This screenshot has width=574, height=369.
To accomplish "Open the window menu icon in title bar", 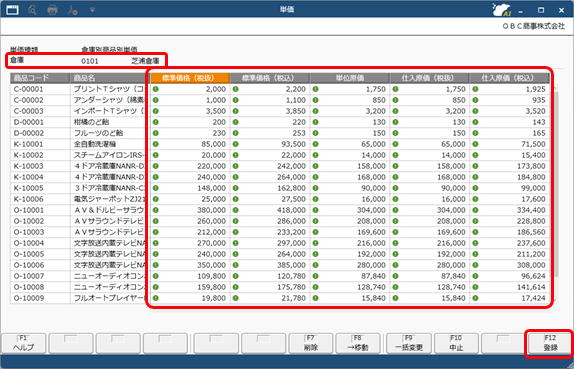I will (x=12, y=10).
